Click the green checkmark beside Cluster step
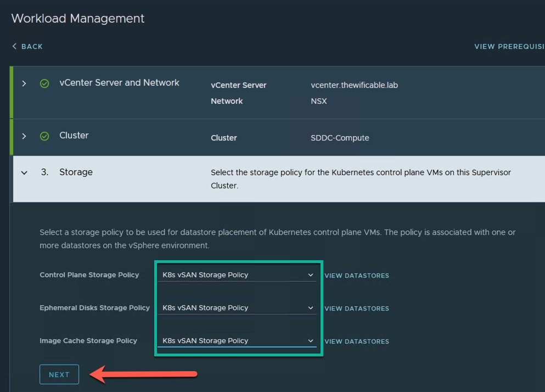The width and height of the screenshot is (545, 392). [44, 136]
